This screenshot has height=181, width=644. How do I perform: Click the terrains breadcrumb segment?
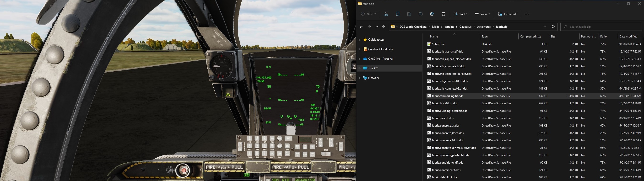click(x=449, y=27)
